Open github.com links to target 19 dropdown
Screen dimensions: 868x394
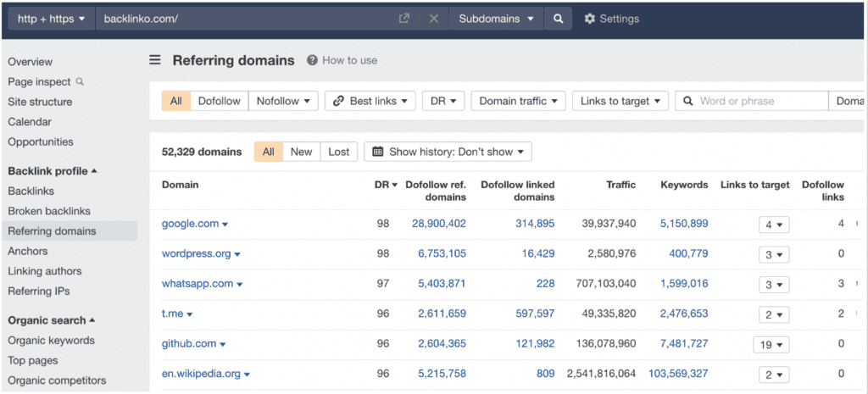click(x=771, y=345)
